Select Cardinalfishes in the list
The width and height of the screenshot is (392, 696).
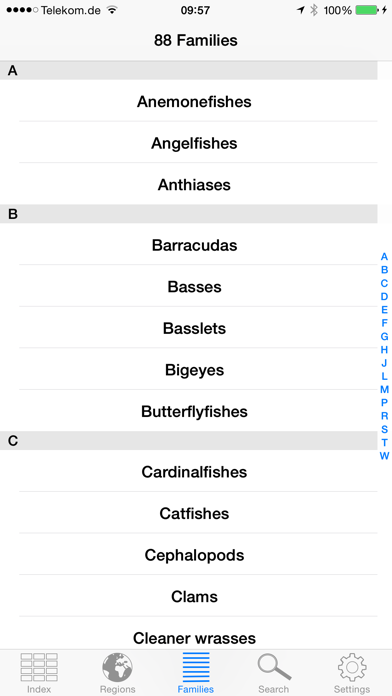coord(194,471)
